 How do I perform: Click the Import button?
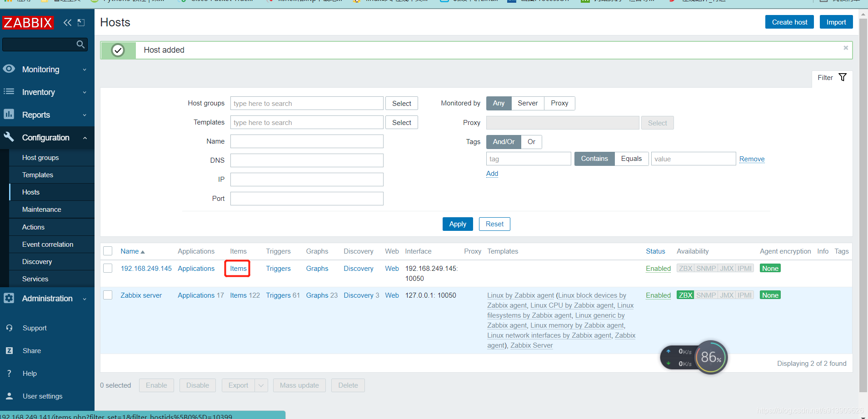836,22
